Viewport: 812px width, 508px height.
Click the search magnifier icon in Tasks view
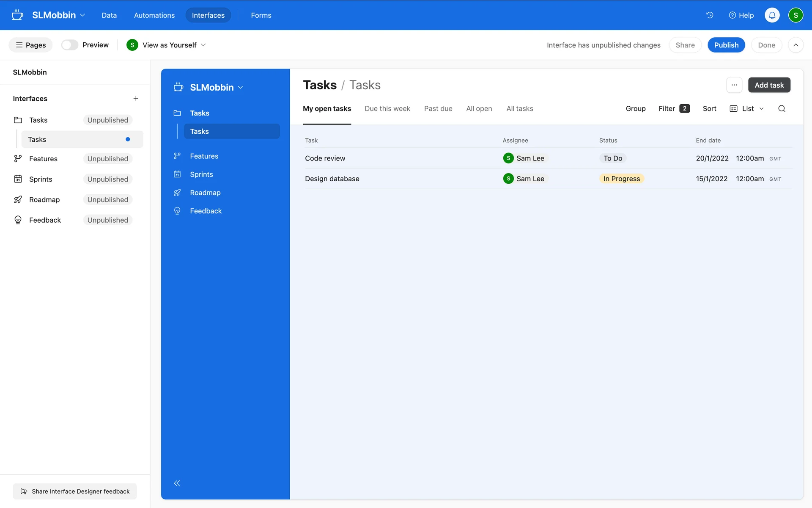pos(782,109)
